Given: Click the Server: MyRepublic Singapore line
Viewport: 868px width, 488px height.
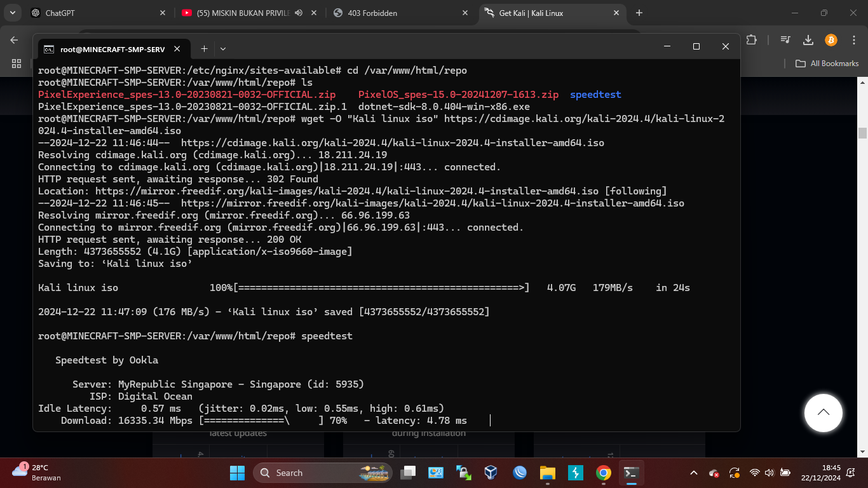Looking at the screenshot, I should click(x=218, y=384).
